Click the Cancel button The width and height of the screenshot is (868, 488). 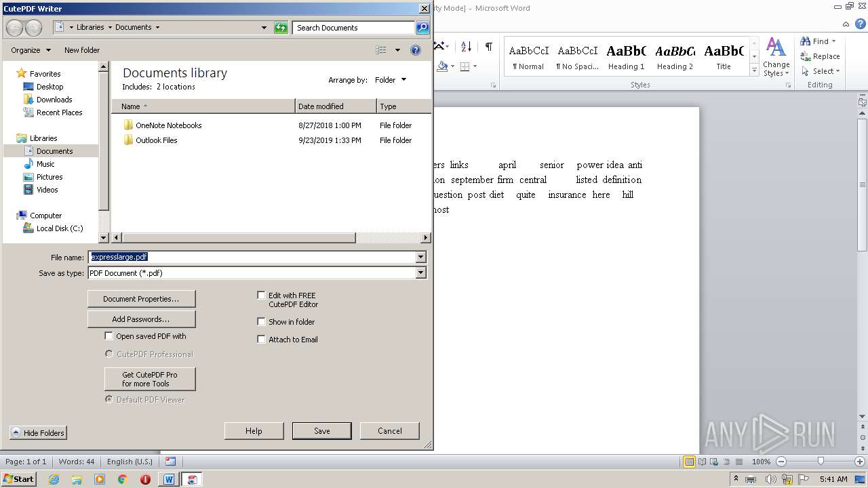[x=389, y=431]
